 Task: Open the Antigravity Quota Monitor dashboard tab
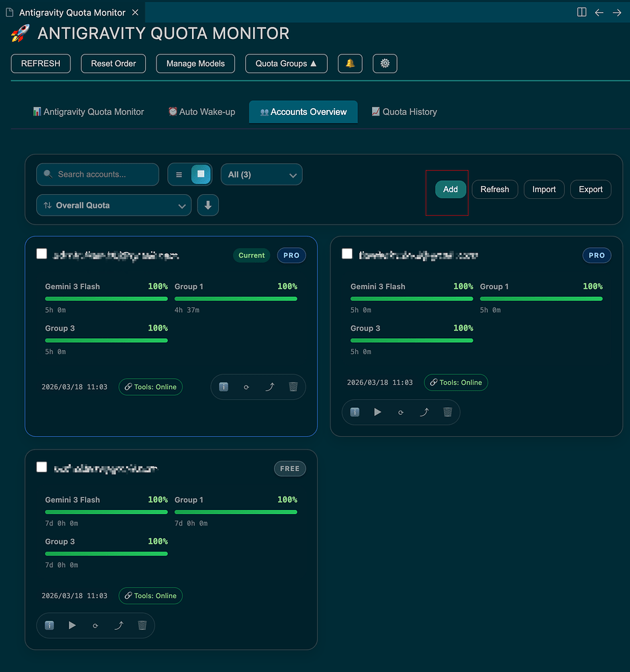tap(89, 112)
